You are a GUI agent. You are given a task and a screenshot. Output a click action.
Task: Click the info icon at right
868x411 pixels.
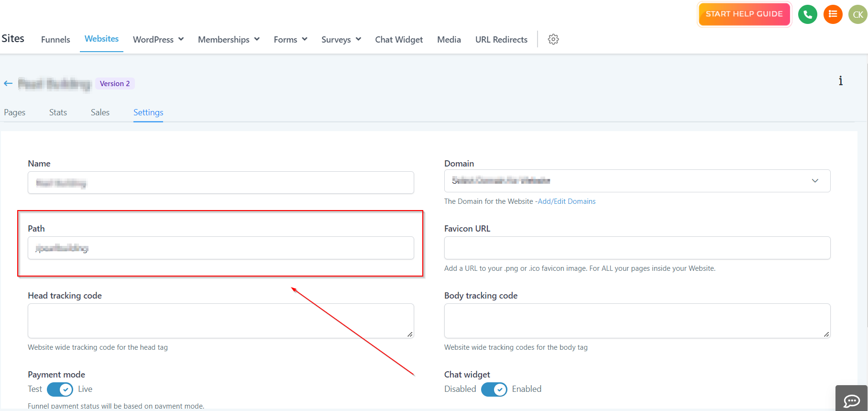coord(840,81)
